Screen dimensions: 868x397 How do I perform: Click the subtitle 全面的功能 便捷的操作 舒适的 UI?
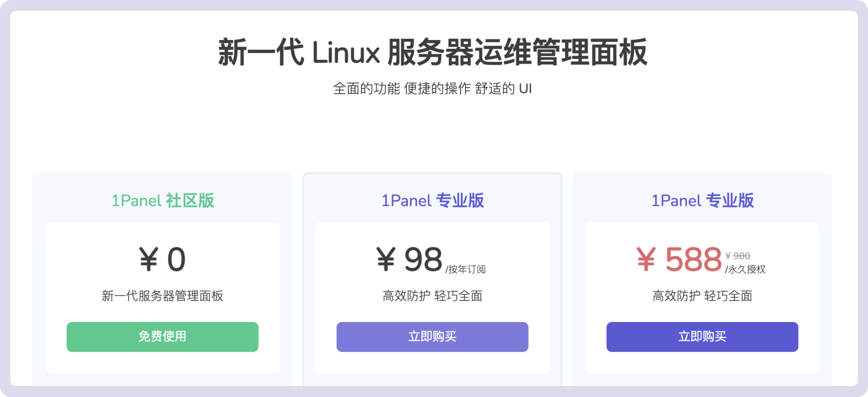(x=432, y=89)
